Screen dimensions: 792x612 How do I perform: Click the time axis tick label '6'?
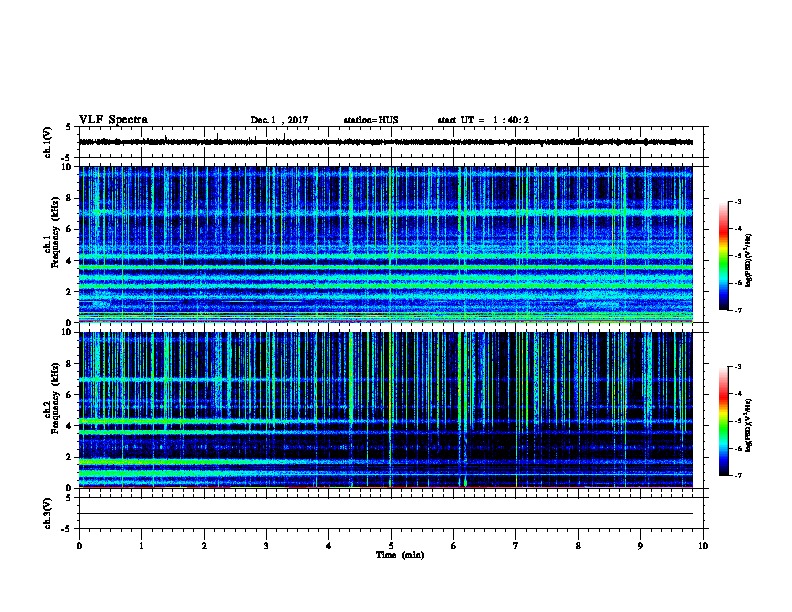454,546
